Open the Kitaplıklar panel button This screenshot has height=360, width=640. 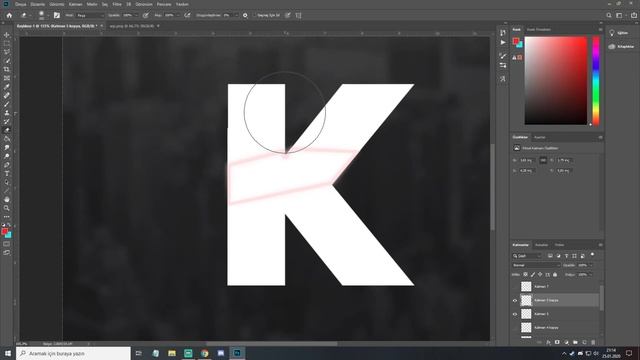[621, 47]
